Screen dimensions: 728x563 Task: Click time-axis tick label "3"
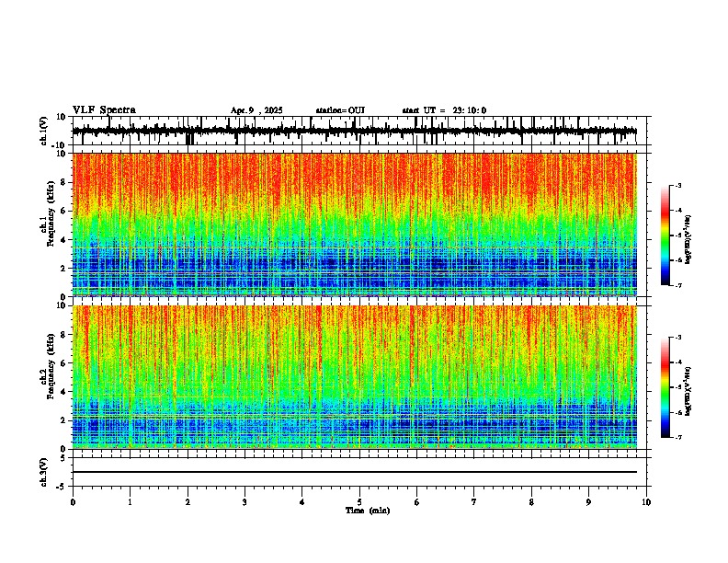coord(245,502)
